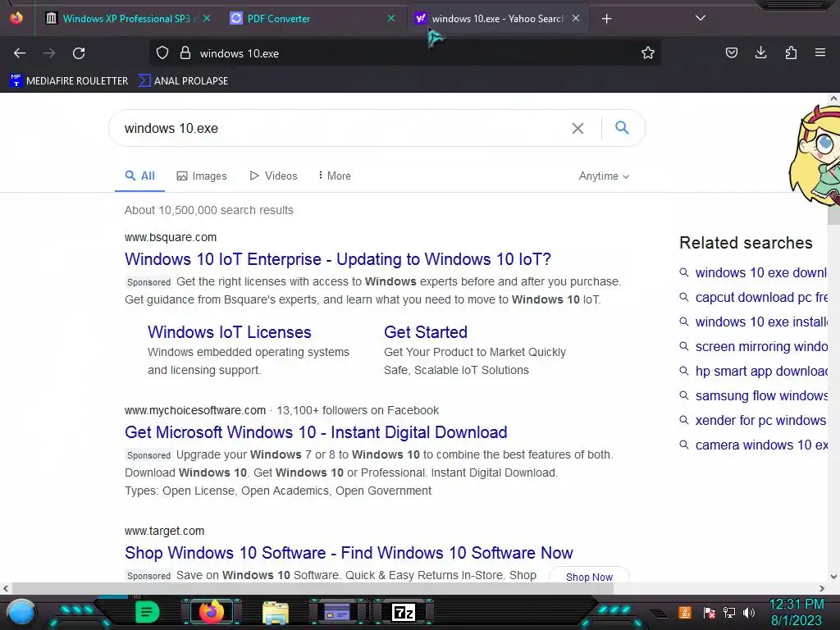Open Shop Windows 10 Software result

point(349,553)
